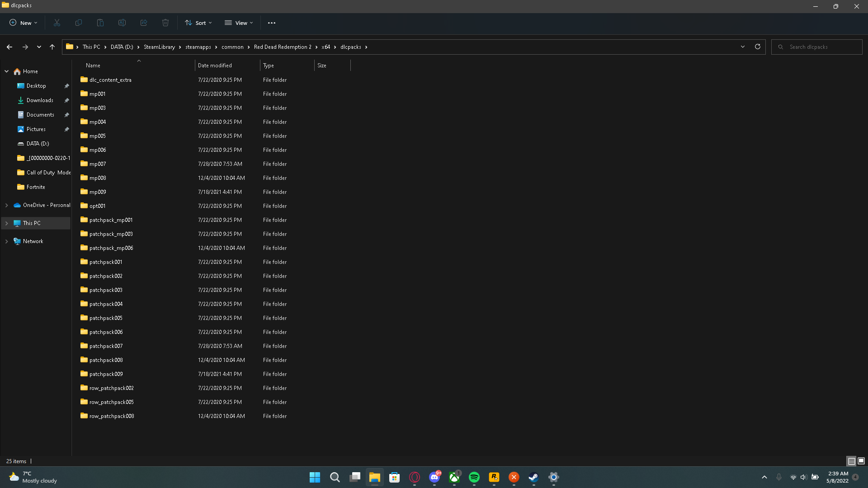The width and height of the screenshot is (868, 488).
Task: Select the opt001 folder
Action: click(97, 206)
